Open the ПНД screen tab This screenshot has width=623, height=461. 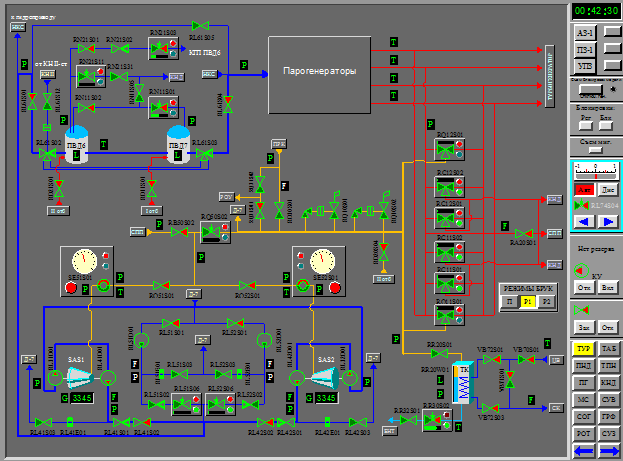coord(583,366)
